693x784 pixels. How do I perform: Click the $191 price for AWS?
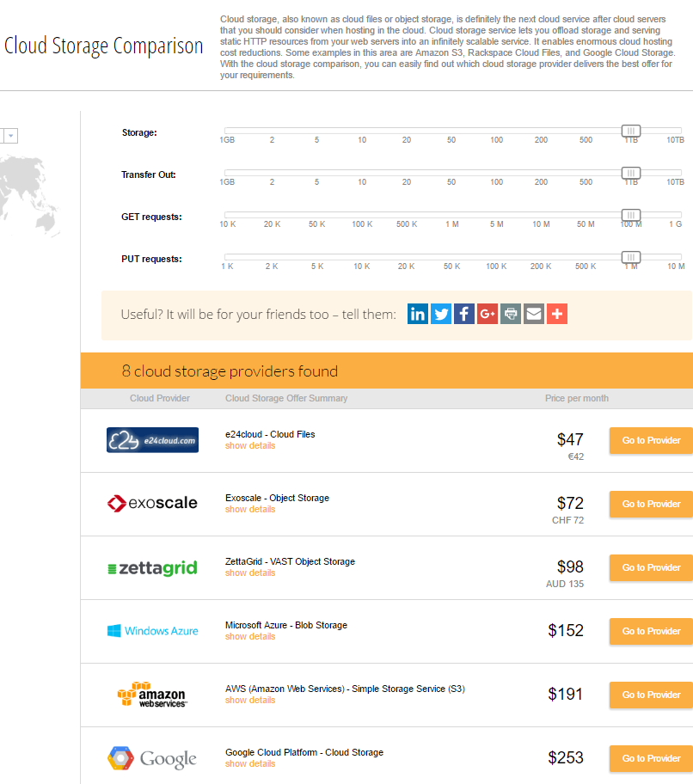[x=566, y=694]
